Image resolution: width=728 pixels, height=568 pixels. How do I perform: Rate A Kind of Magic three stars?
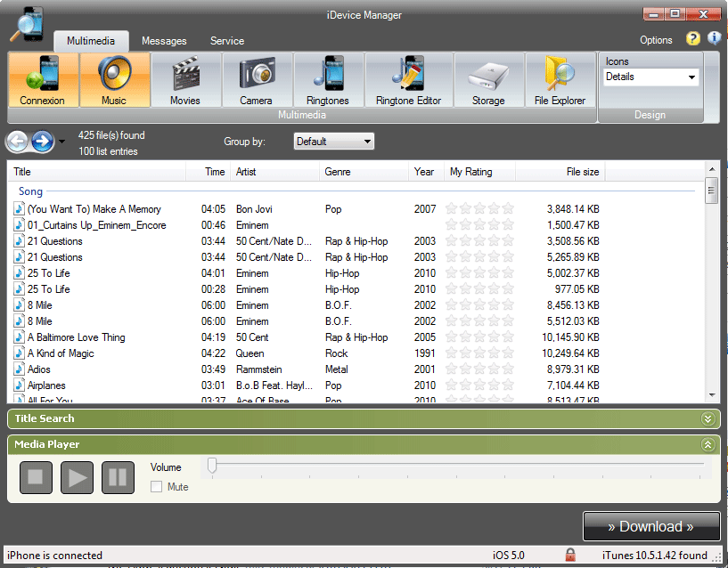coord(479,353)
